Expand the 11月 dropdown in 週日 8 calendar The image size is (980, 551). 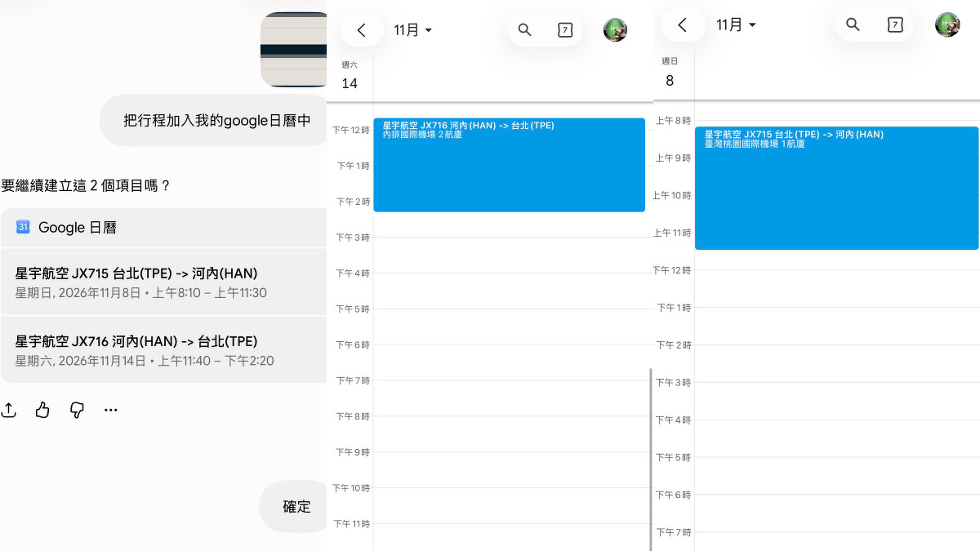[736, 24]
